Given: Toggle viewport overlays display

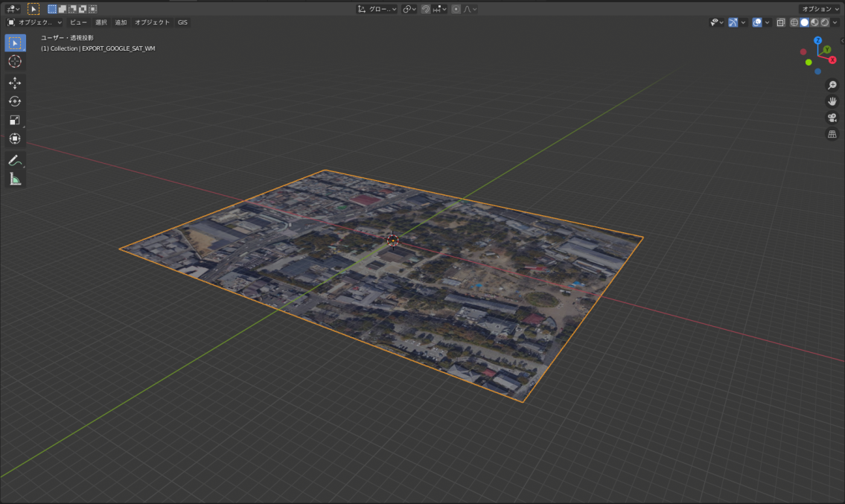Looking at the screenshot, I should pos(756,22).
